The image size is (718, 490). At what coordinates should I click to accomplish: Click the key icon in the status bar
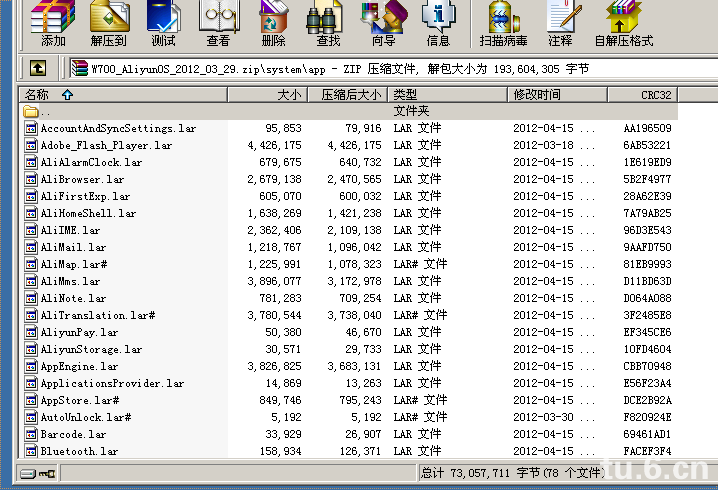(47, 474)
